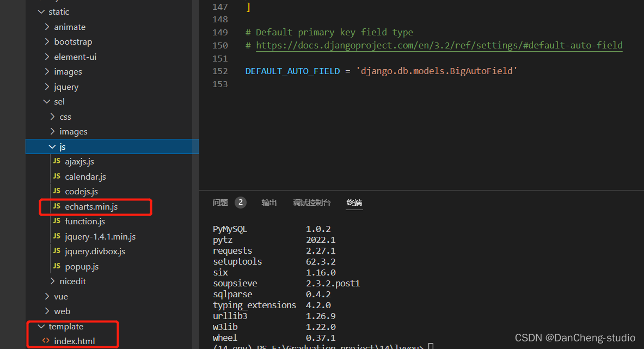Click the JS icon beside ajaxjs.js
Screen dimensions: 644x349
[57, 162]
